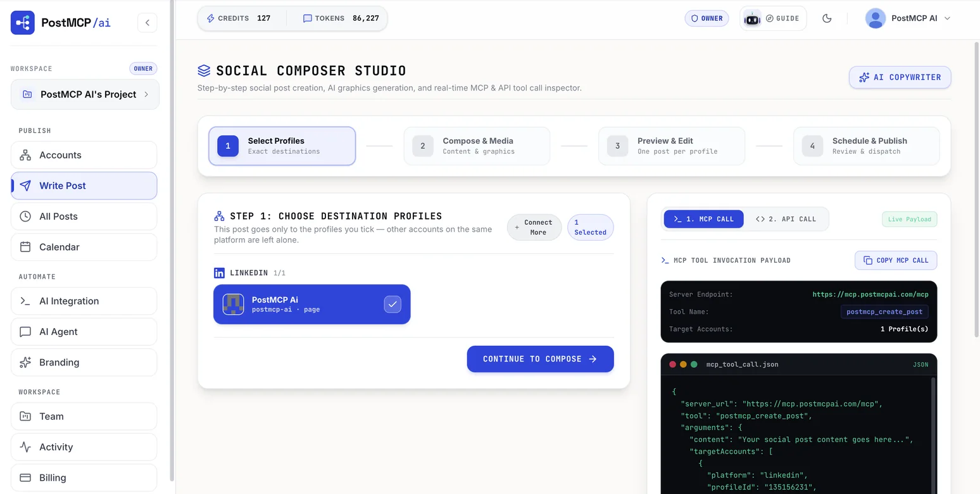This screenshot has width=980, height=494.
Task: Click the LinkedIn logo icon
Action: [220, 273]
